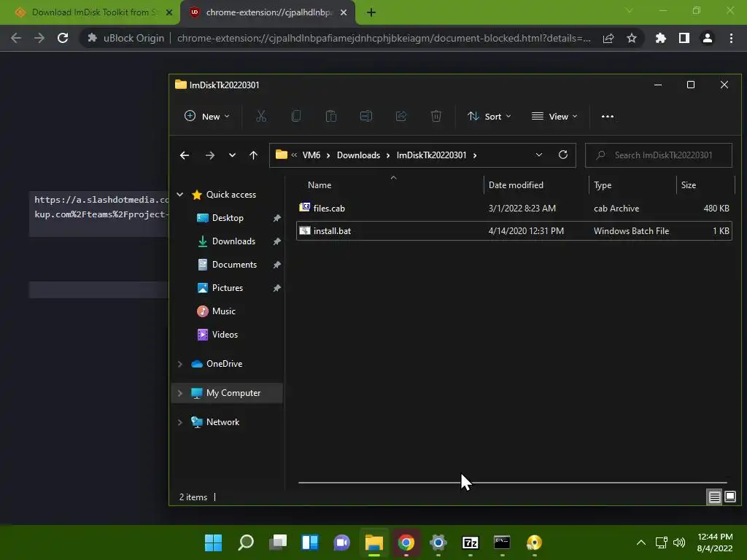The image size is (747, 560).
Task: Open a new Chrome tab
Action: [371, 12]
